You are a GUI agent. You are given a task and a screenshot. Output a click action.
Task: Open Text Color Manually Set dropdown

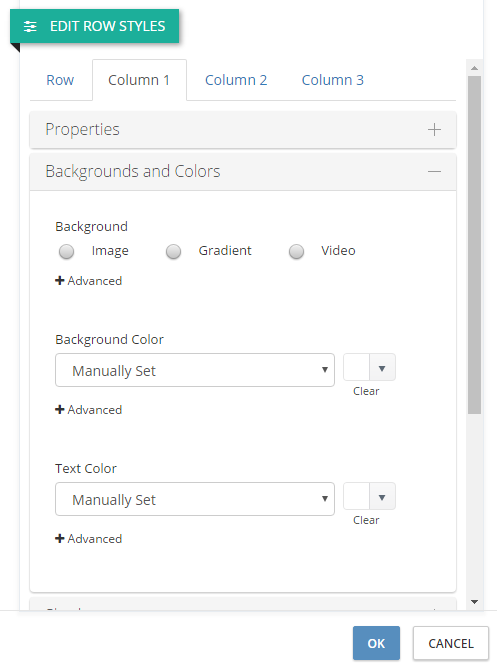(x=195, y=499)
